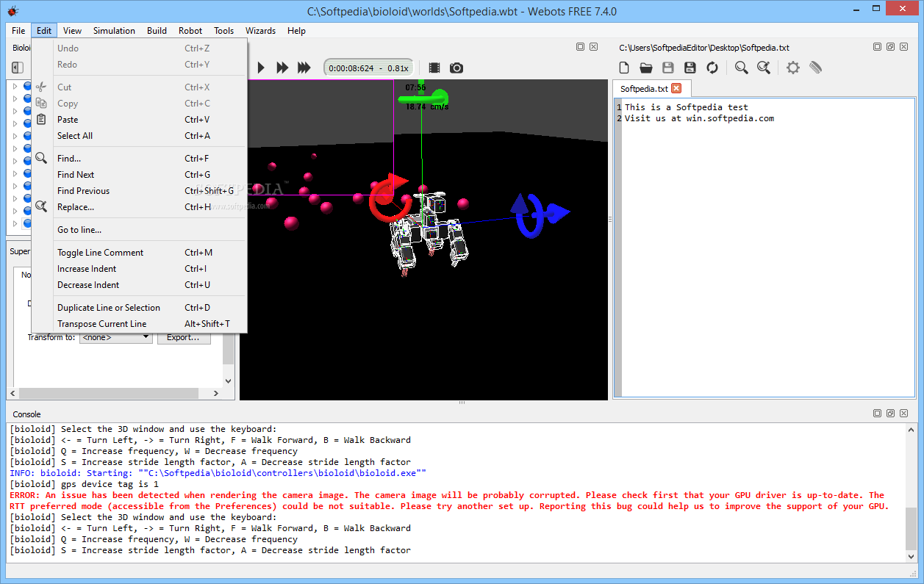Maximize the text editor panel
924x584 pixels.
pyautogui.click(x=878, y=47)
